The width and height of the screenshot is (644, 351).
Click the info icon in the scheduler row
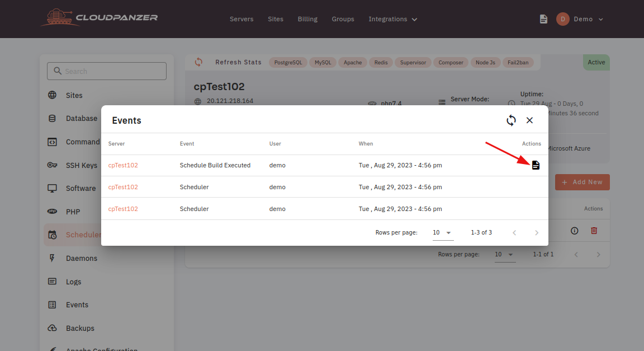[x=575, y=231]
